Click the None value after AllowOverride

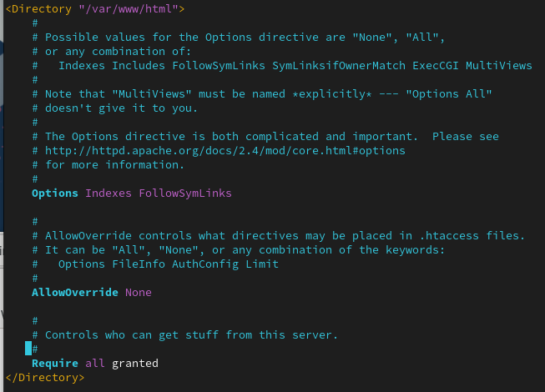pyautogui.click(x=139, y=292)
